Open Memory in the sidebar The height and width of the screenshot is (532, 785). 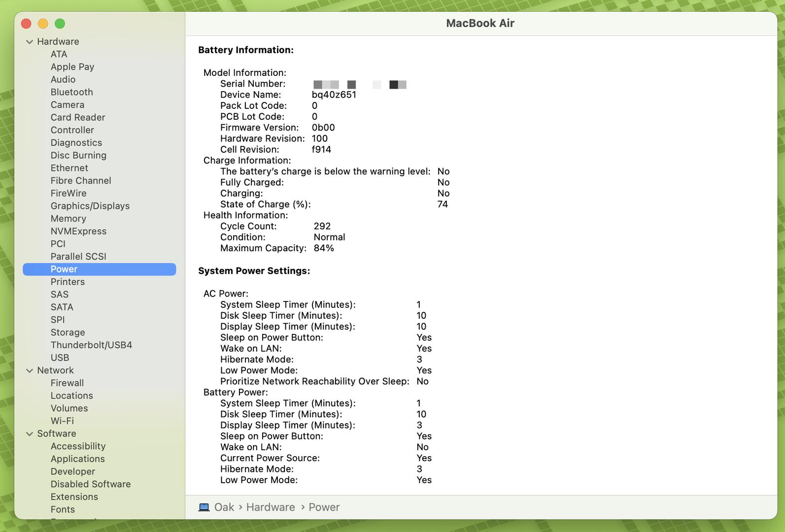coord(68,219)
